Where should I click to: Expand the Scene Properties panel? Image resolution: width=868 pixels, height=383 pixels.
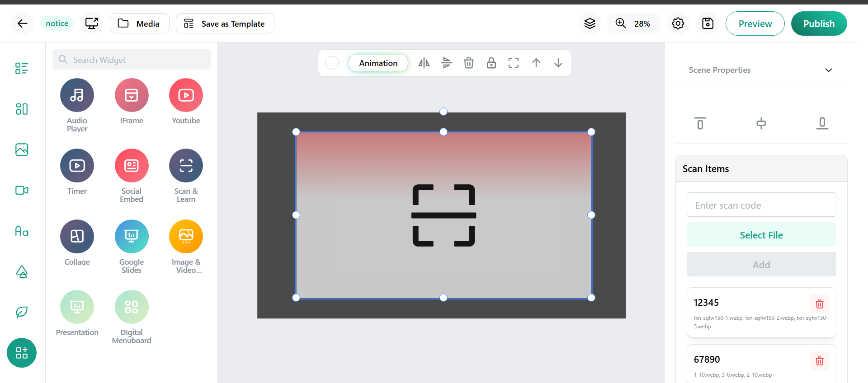click(828, 70)
